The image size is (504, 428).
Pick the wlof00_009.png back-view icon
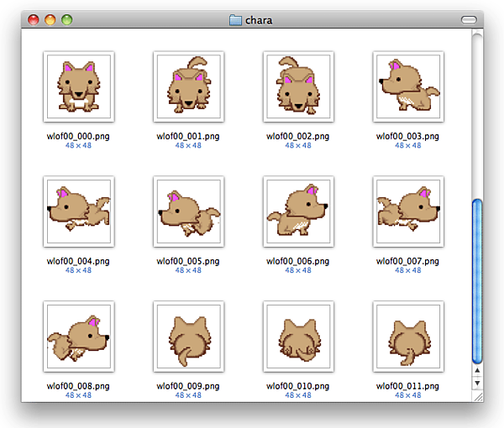[x=188, y=337]
